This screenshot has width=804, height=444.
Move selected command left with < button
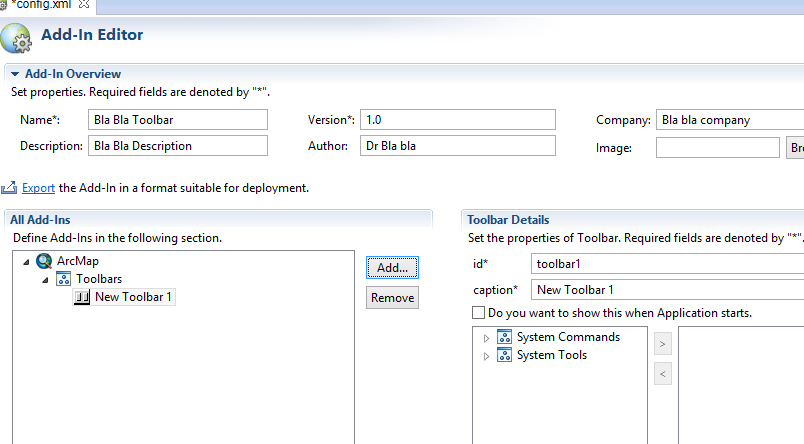(662, 374)
